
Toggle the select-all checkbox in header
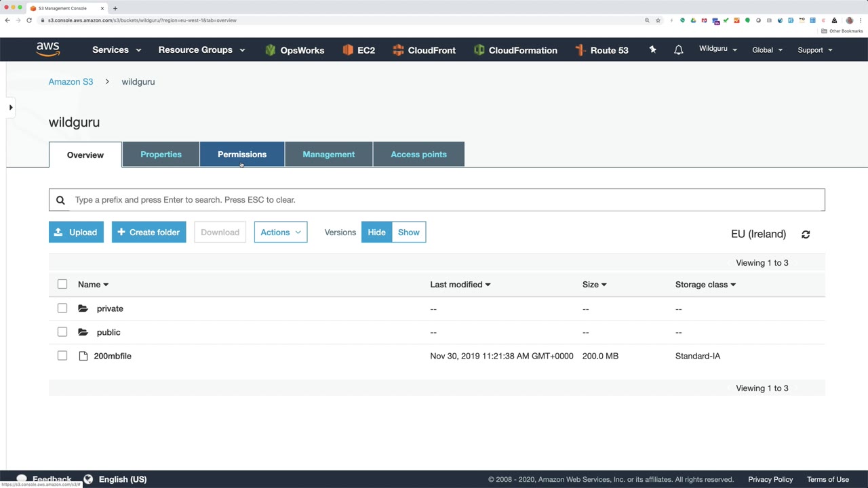click(x=62, y=284)
